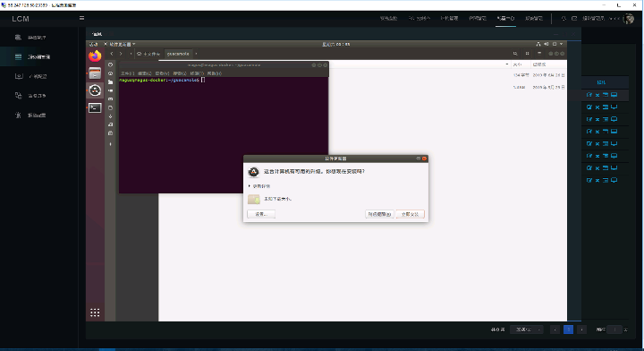Open the page size dropdown in the LCM pagination

click(527, 330)
